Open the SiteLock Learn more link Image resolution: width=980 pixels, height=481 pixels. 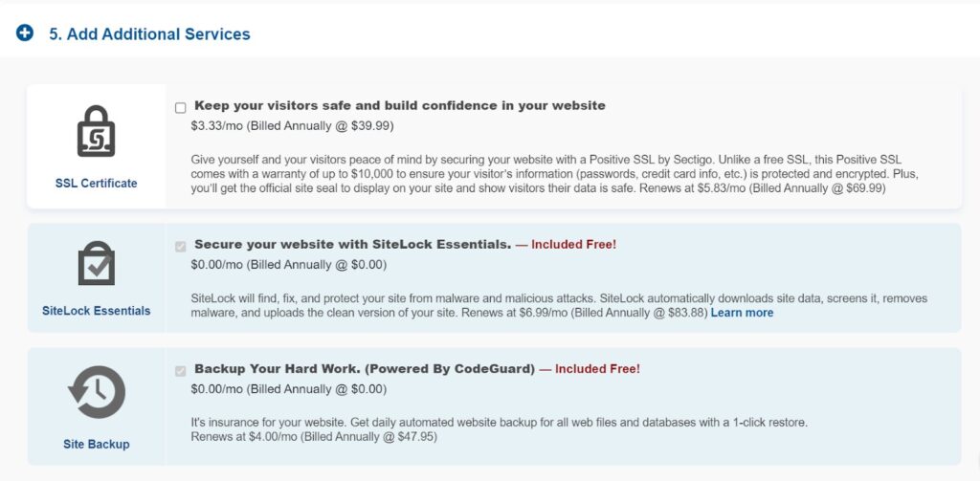click(742, 313)
